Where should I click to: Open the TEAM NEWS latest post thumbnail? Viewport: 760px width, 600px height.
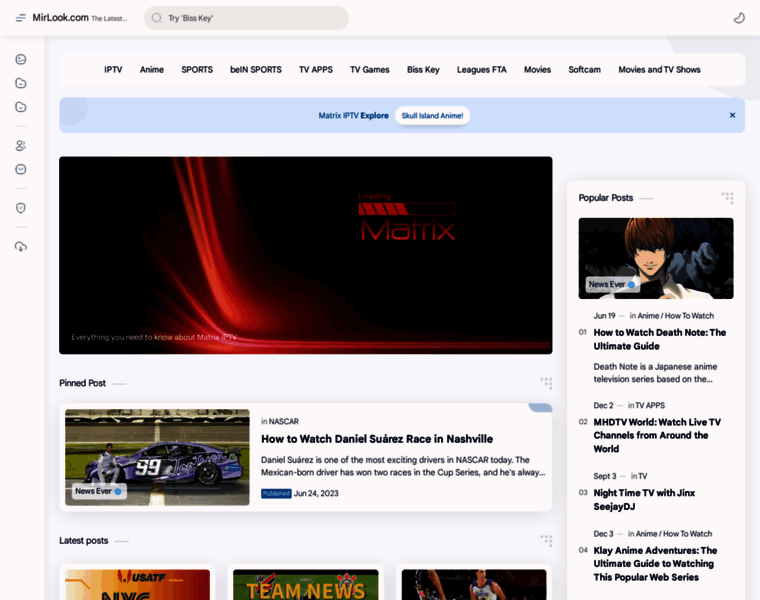305,584
